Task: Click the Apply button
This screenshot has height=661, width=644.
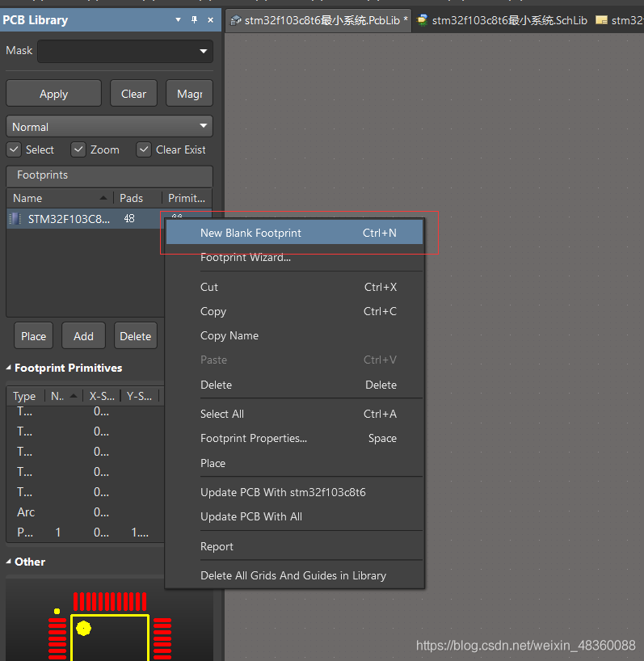Action: [53, 94]
